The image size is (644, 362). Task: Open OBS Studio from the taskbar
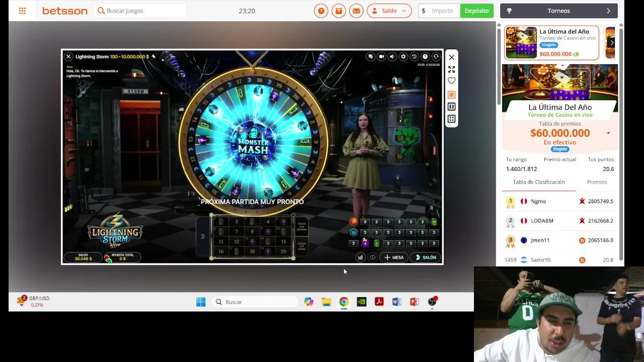(x=432, y=302)
